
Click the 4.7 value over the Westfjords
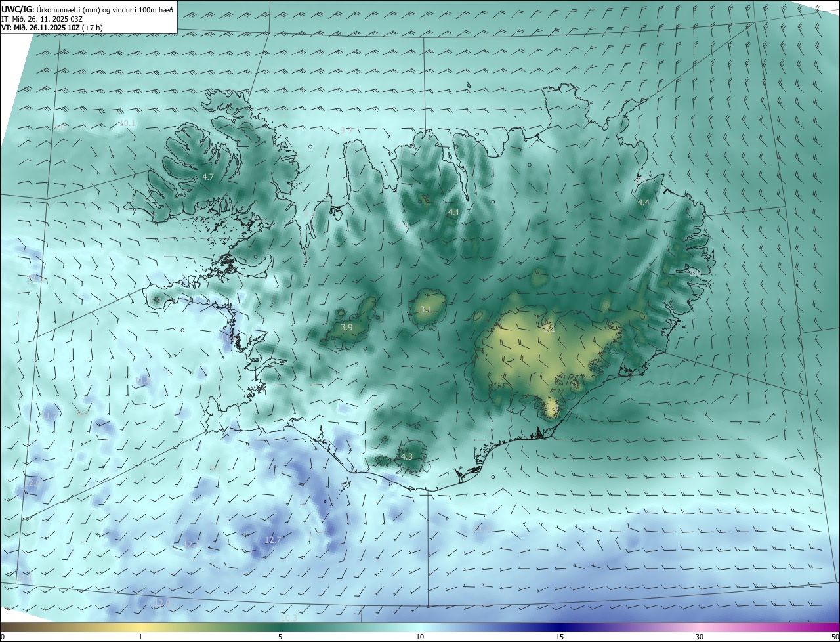(208, 177)
